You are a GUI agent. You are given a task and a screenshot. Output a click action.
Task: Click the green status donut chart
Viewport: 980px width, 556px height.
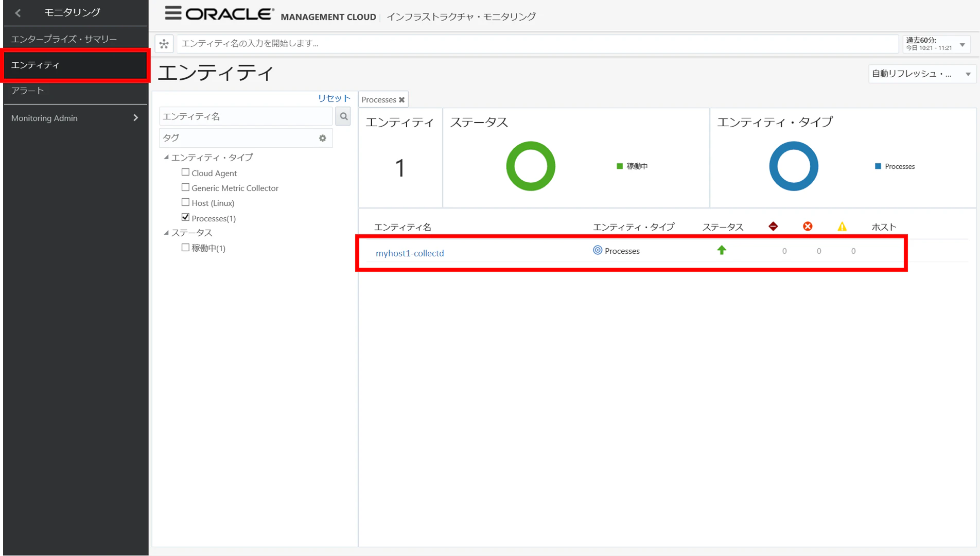click(x=531, y=166)
